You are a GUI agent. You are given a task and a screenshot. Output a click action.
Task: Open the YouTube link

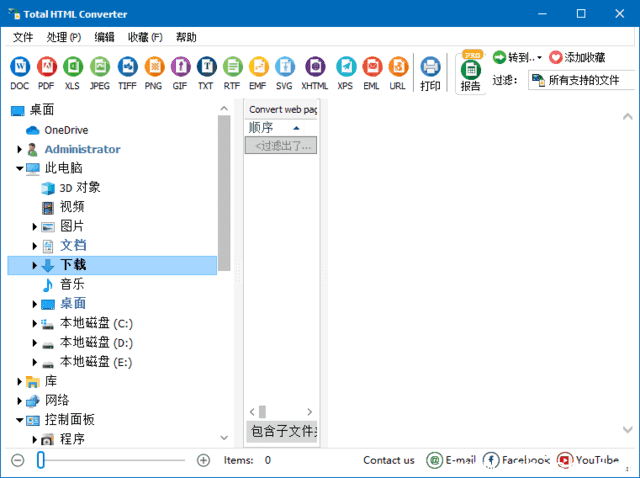[588, 460]
